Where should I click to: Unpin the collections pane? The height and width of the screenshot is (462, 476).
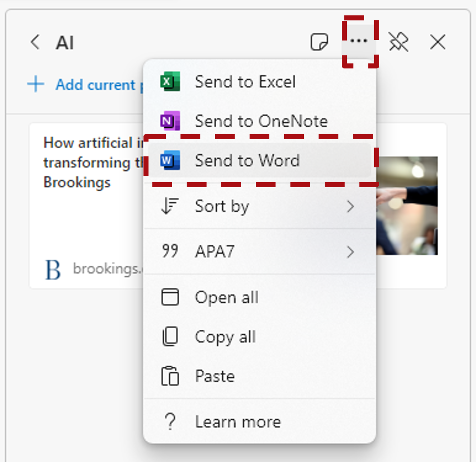tap(399, 42)
